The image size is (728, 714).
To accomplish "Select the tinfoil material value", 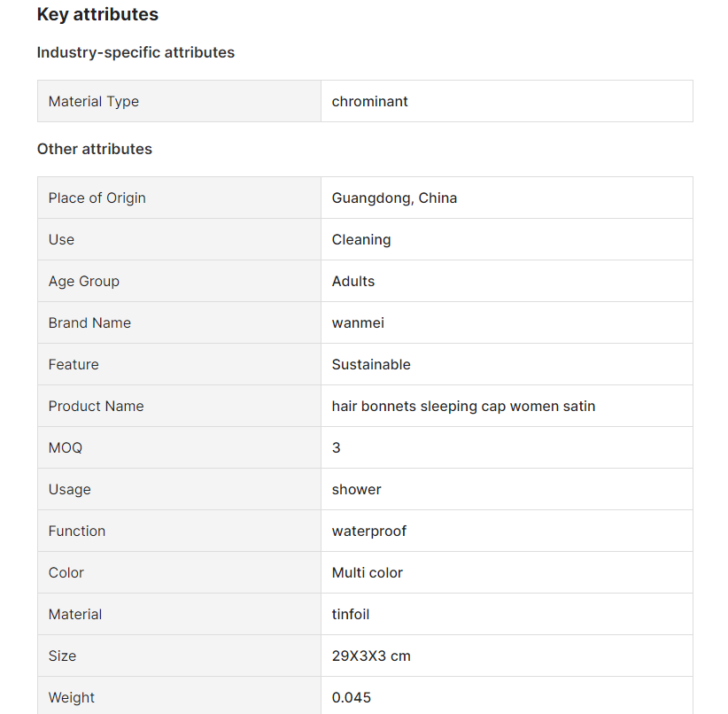I will coord(351,615).
